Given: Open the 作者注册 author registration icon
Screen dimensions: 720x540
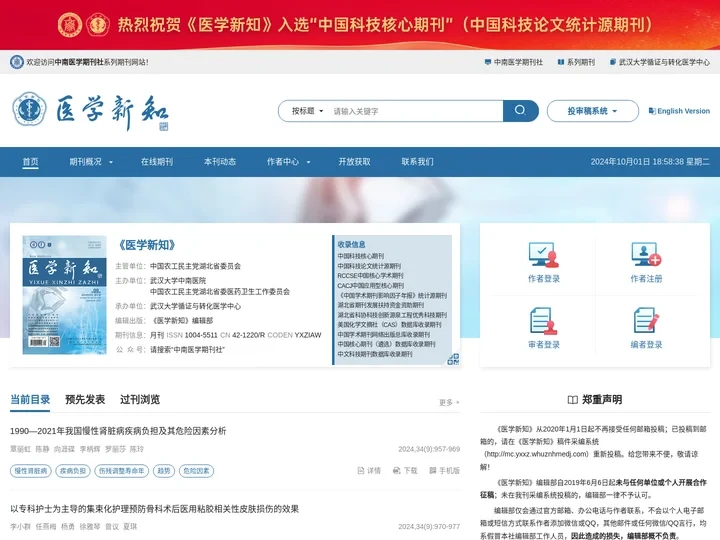Looking at the screenshot, I should click(646, 254).
